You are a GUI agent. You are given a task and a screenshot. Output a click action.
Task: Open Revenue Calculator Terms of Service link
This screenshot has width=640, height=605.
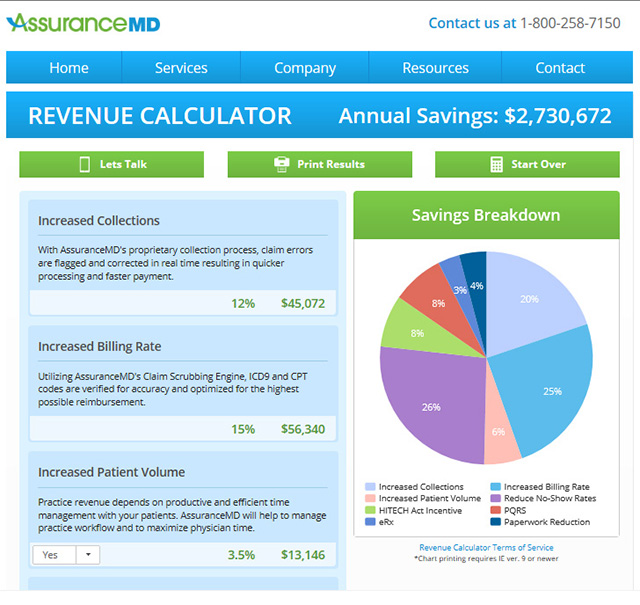[x=486, y=547]
